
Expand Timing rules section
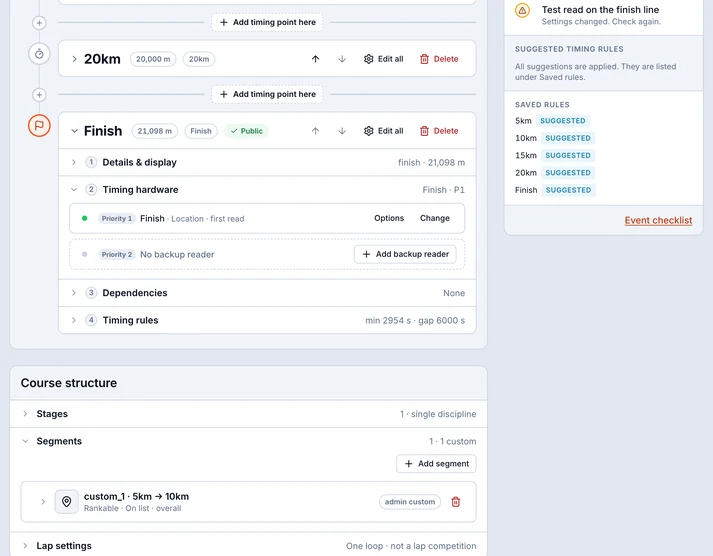pyautogui.click(x=74, y=320)
